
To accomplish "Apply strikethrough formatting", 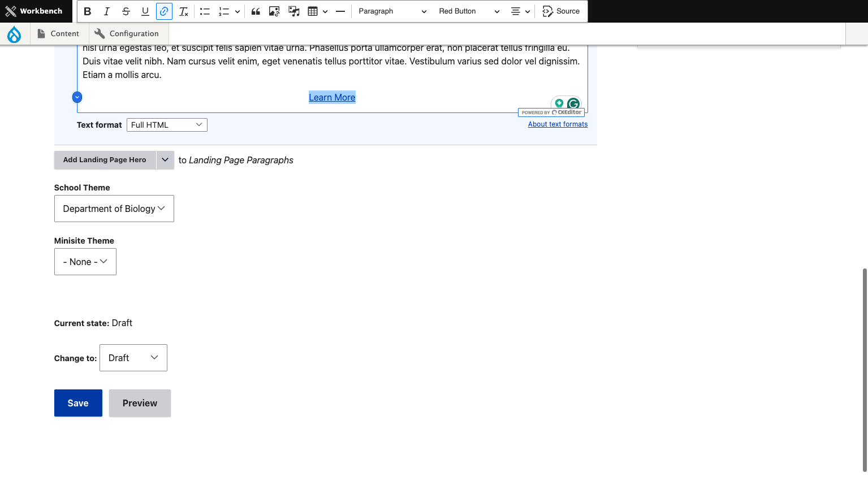I will click(126, 11).
